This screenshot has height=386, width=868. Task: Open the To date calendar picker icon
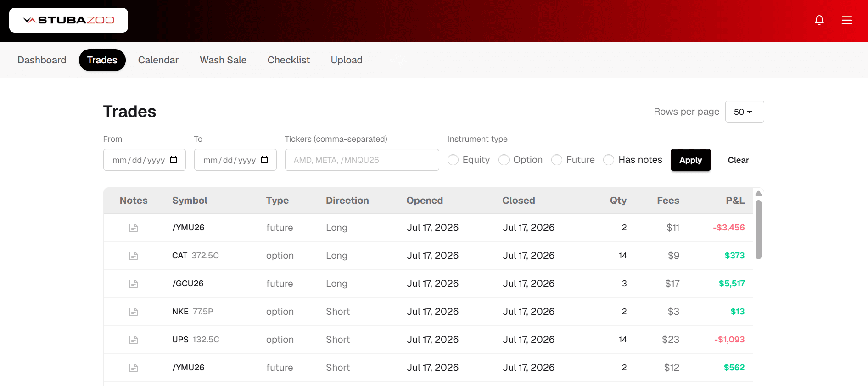point(264,160)
